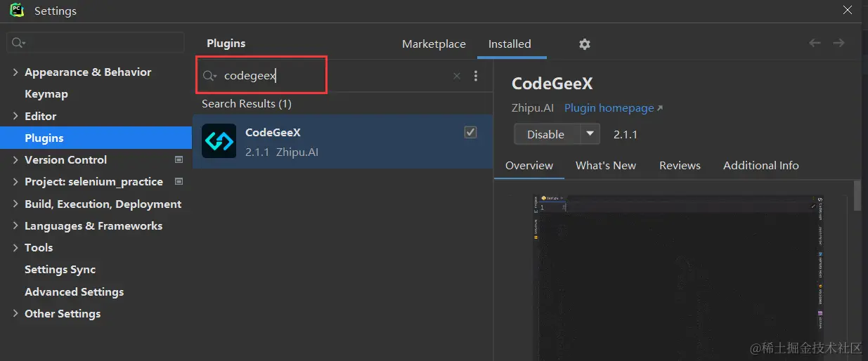
Task: Open the Reviews tab
Action: tap(680, 166)
